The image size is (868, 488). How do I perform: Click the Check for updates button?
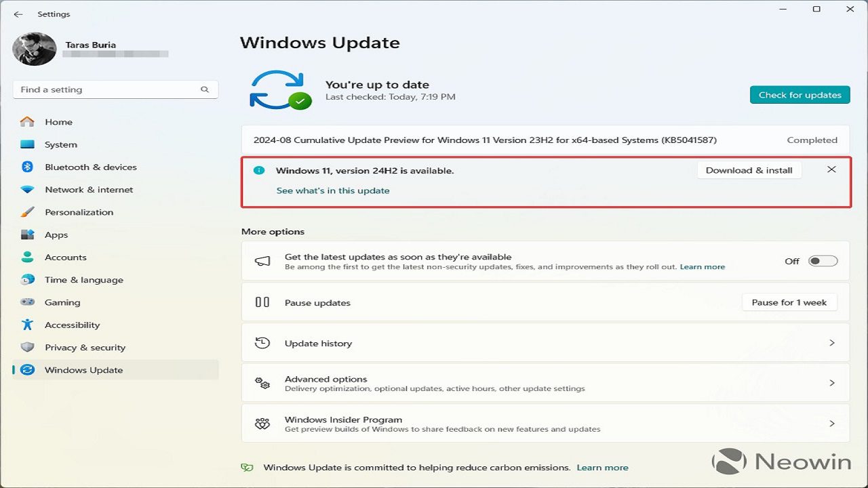800,95
